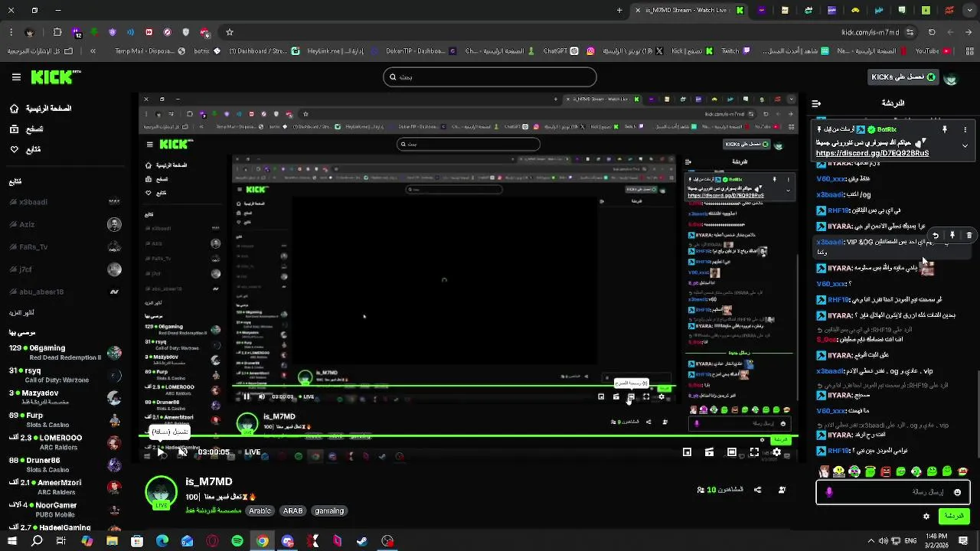Open followed channel abu_abeer18
Image resolution: width=980 pixels, height=551 pixels.
65,292
